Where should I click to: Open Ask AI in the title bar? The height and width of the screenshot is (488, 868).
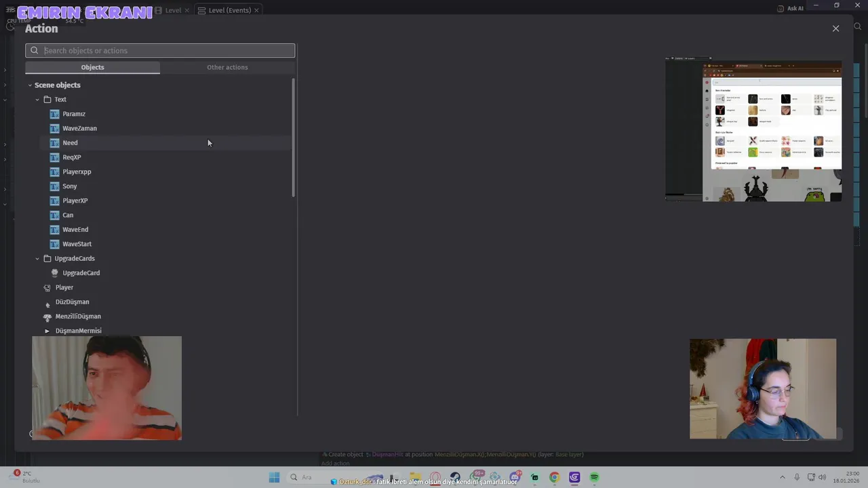[x=790, y=8]
